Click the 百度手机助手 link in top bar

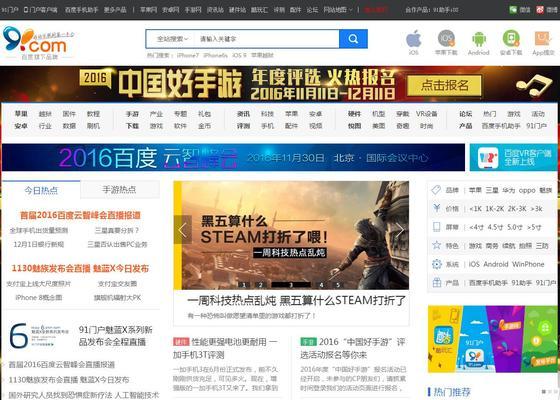coord(81,10)
